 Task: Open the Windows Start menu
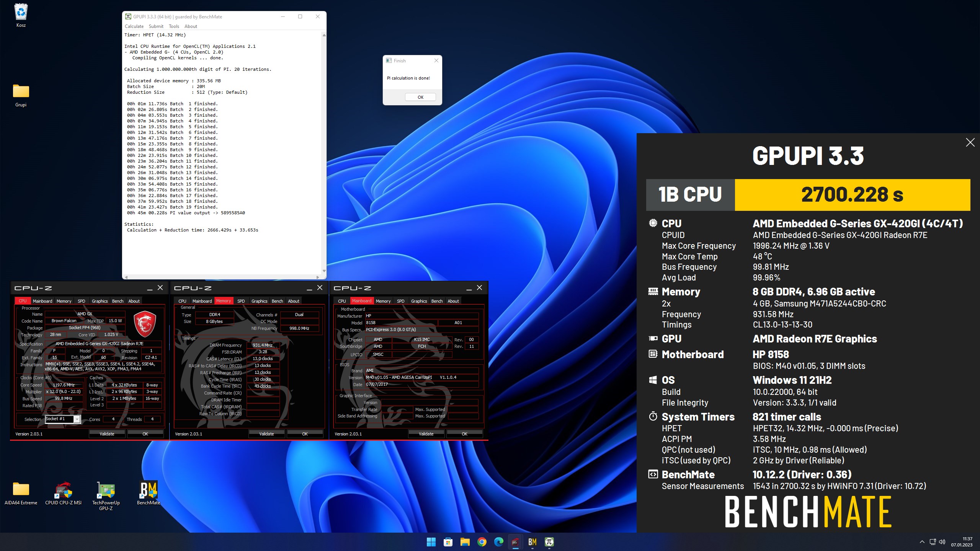click(431, 542)
